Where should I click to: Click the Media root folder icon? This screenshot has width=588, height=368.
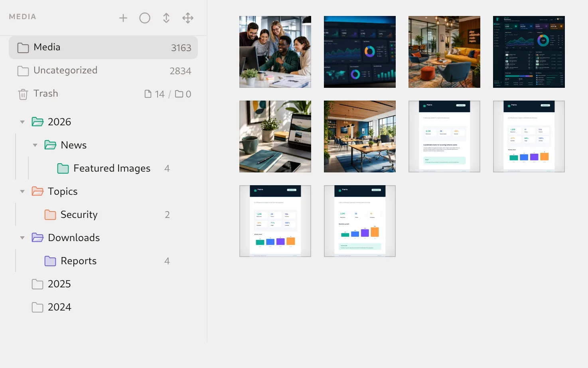coord(23,48)
